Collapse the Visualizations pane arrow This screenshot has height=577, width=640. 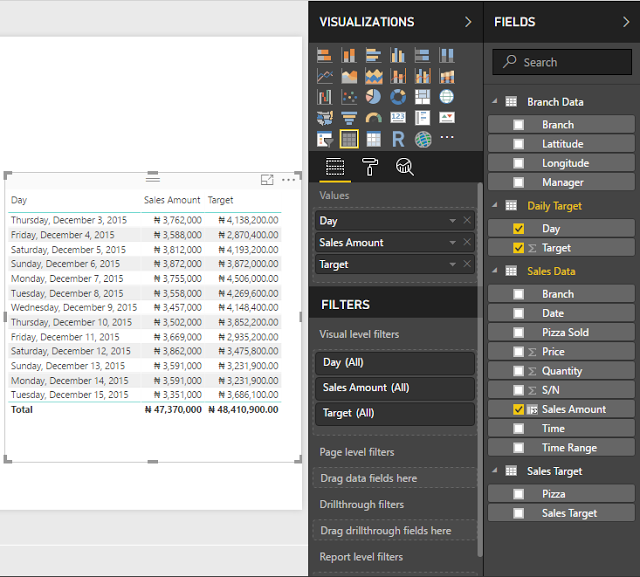pyautogui.click(x=468, y=22)
